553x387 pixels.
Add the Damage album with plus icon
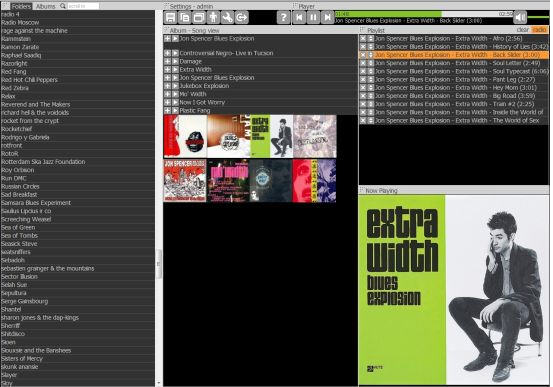click(168, 61)
